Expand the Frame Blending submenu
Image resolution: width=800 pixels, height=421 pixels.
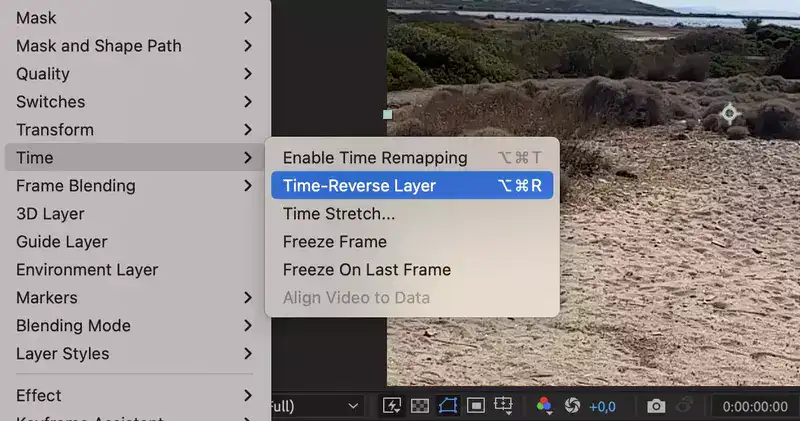pyautogui.click(x=135, y=186)
